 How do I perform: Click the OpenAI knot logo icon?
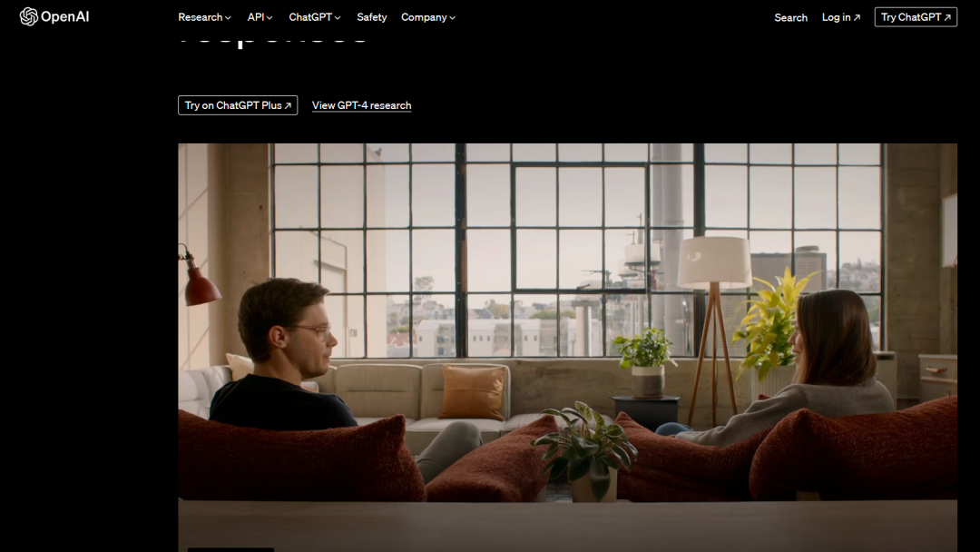(29, 16)
